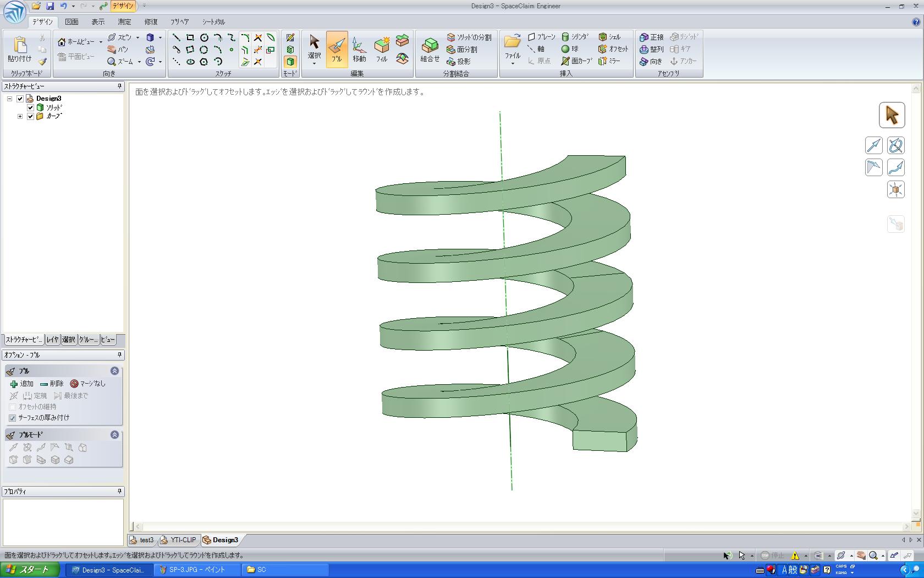Viewport: 924px width, 578px height.
Task: Click the 選択 (Select) arrow tool
Action: (x=314, y=47)
